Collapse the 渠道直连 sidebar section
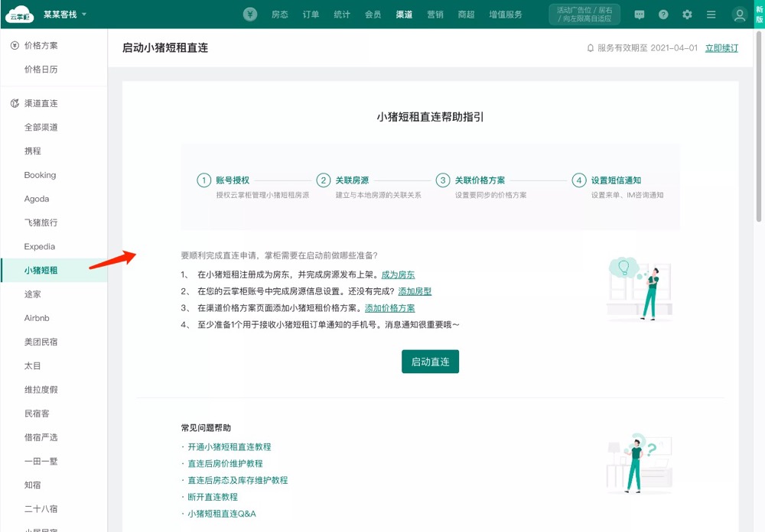This screenshot has width=765, height=532. (x=41, y=103)
